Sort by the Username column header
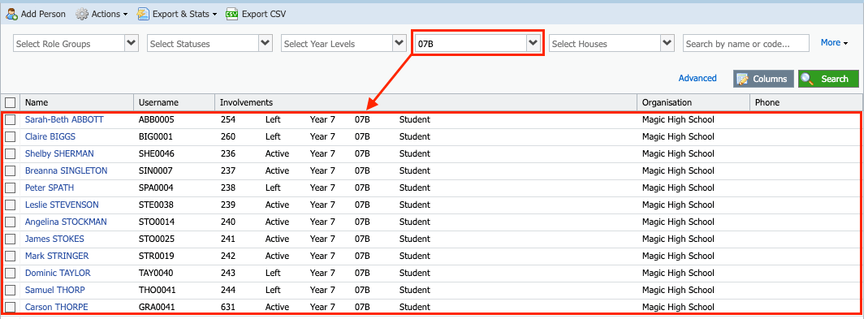This screenshot has height=319, width=868. 158,102
